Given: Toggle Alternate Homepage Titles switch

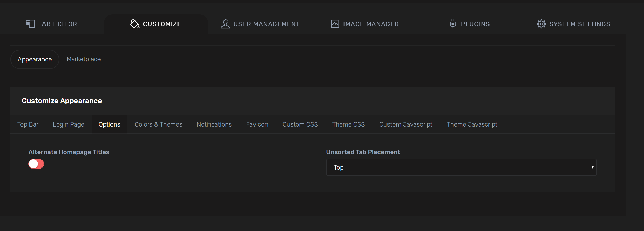Looking at the screenshot, I should tap(36, 164).
